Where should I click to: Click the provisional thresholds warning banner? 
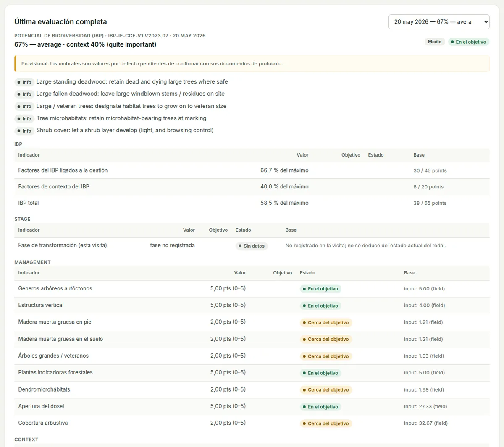[252, 64]
